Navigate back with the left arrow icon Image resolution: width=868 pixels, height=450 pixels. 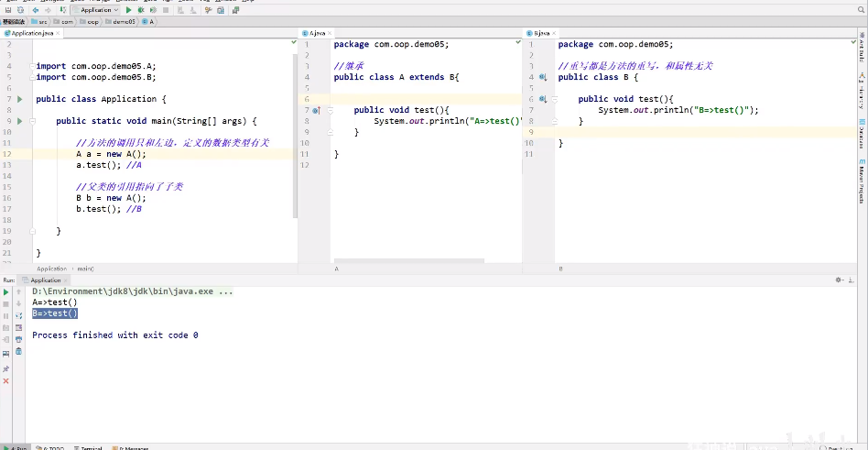36,10
